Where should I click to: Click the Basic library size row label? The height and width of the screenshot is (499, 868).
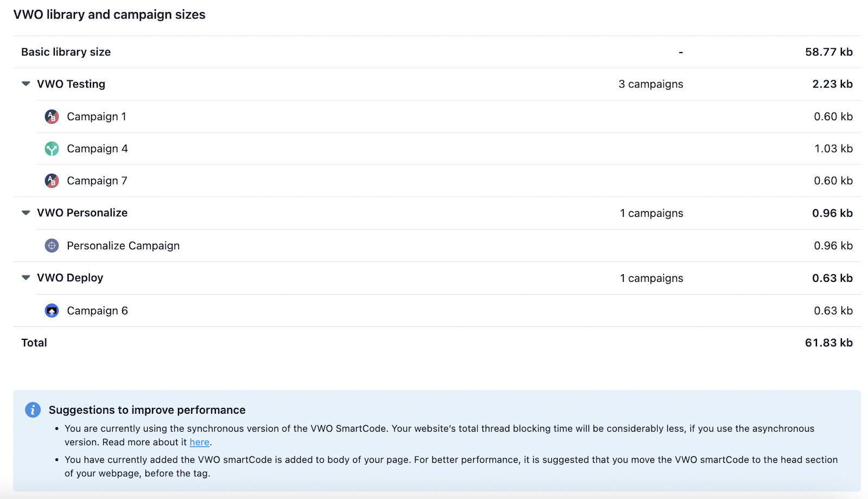point(66,52)
